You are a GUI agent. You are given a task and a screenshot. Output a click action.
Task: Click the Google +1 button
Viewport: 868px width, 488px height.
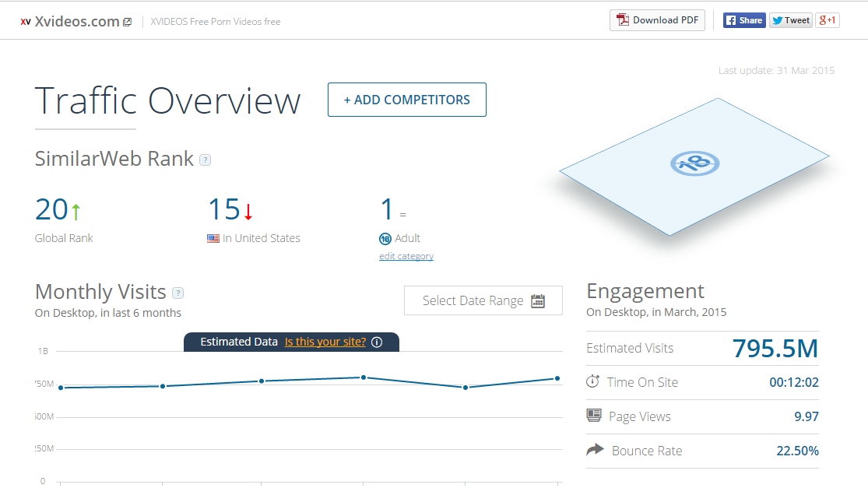click(828, 20)
